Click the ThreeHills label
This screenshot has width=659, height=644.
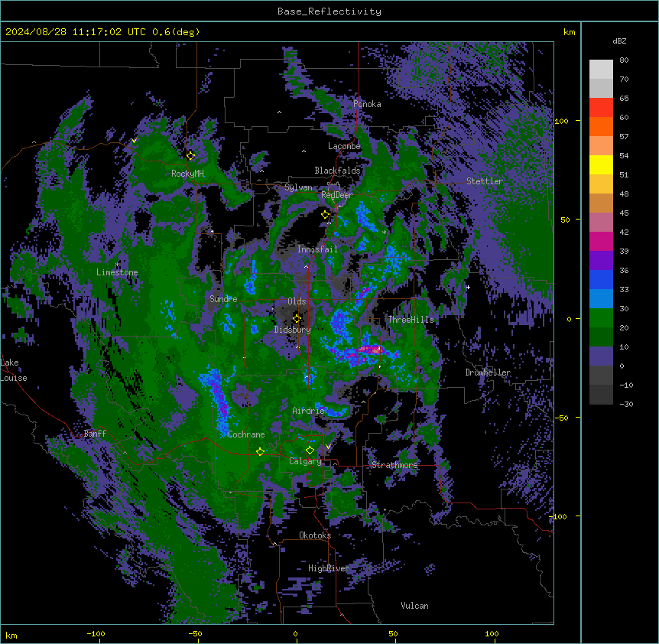point(411,320)
